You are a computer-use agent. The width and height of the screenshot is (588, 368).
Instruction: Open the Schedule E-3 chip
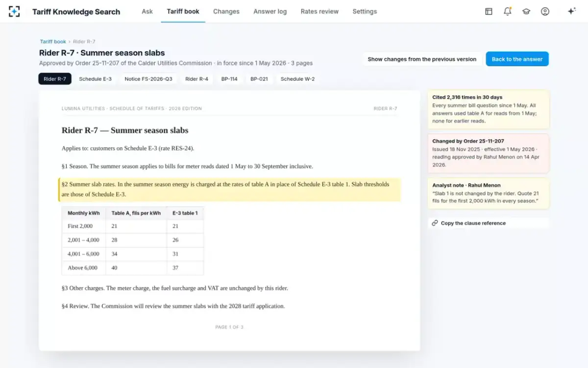click(x=96, y=79)
